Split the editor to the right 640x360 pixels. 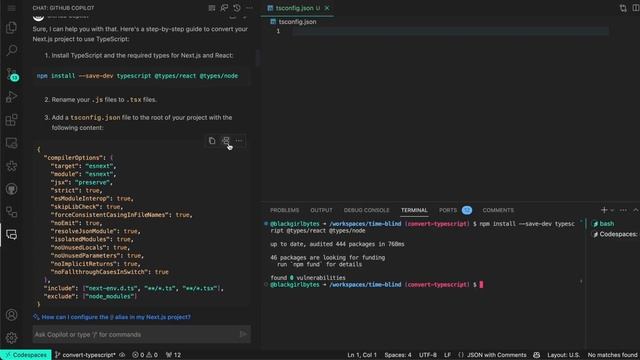pyautogui.click(x=636, y=8)
